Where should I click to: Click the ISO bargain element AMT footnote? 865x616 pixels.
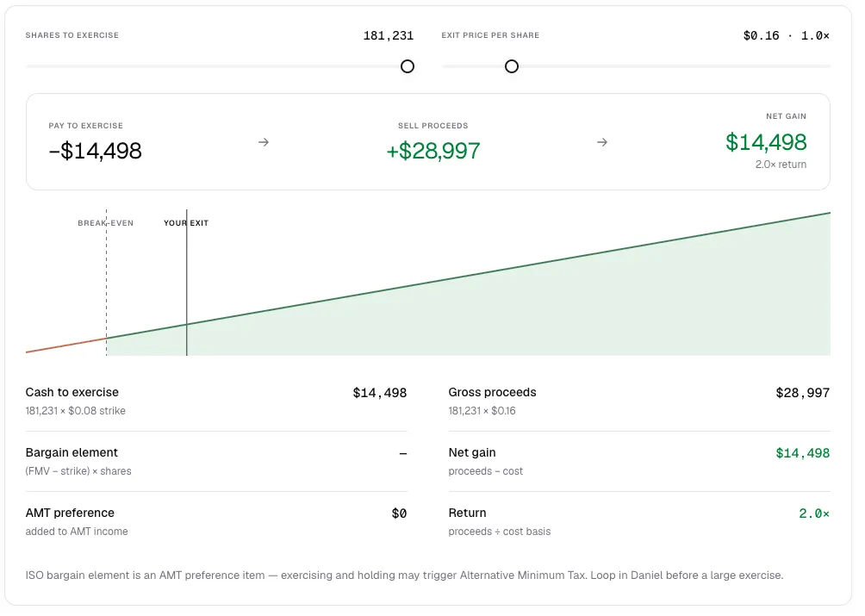pos(404,576)
